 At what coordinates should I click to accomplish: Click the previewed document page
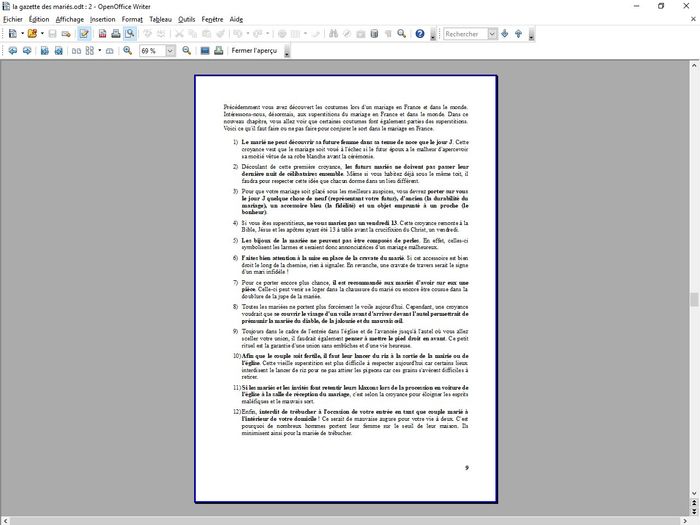[346, 289]
